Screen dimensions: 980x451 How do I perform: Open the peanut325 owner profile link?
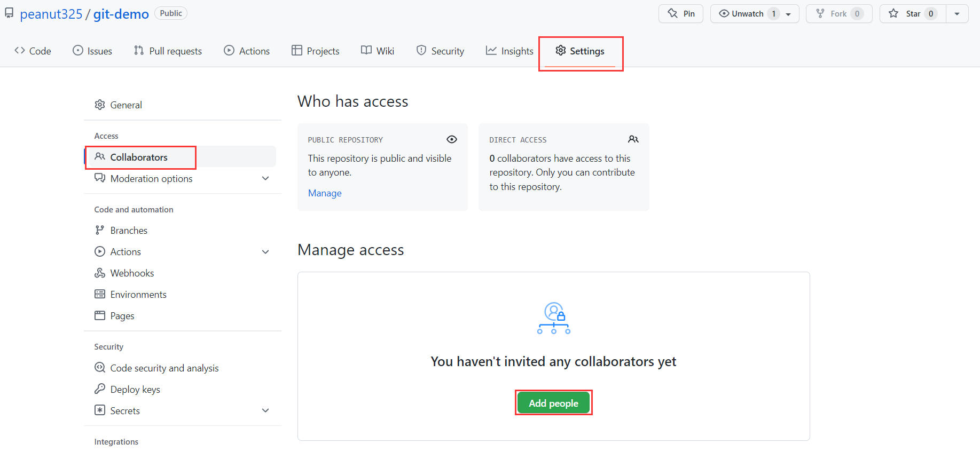tap(51, 14)
